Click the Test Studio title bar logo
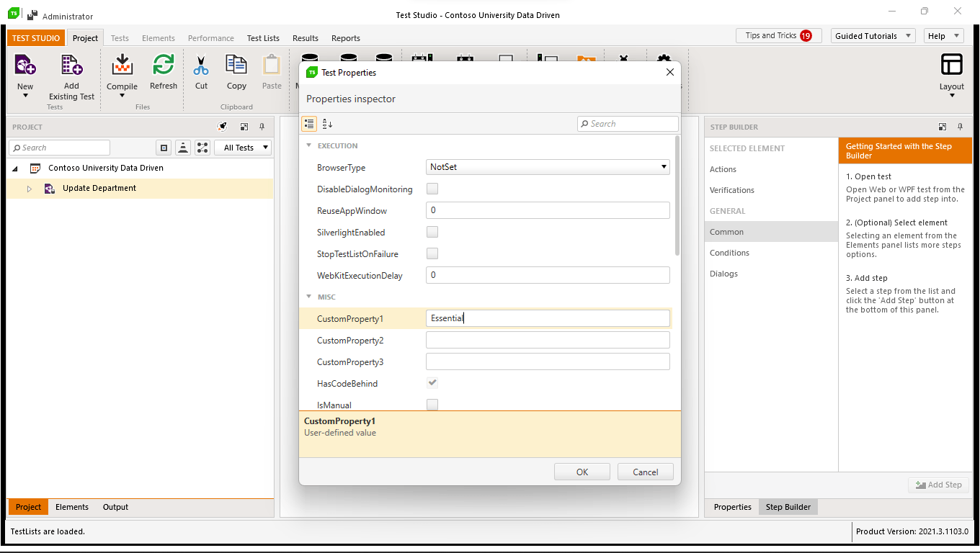This screenshot has height=553, width=980. [x=14, y=13]
